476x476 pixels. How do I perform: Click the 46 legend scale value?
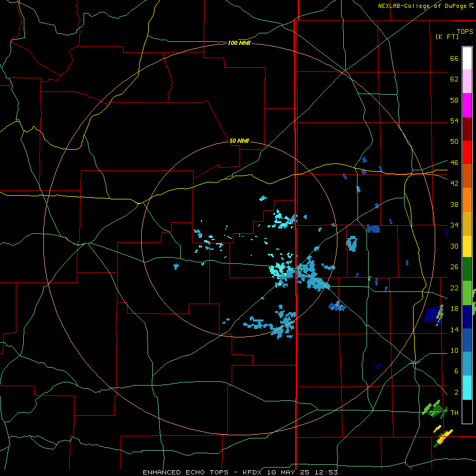pyautogui.click(x=454, y=163)
